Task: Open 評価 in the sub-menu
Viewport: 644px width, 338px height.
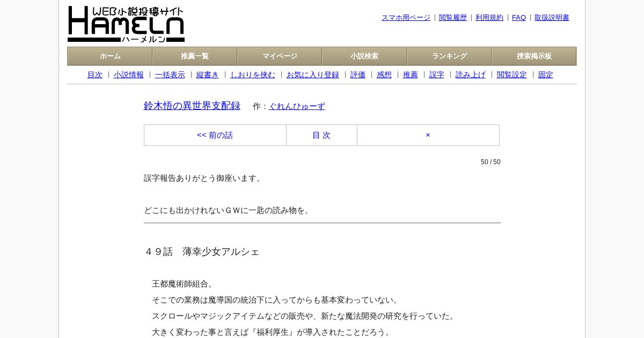Action: pyautogui.click(x=358, y=75)
